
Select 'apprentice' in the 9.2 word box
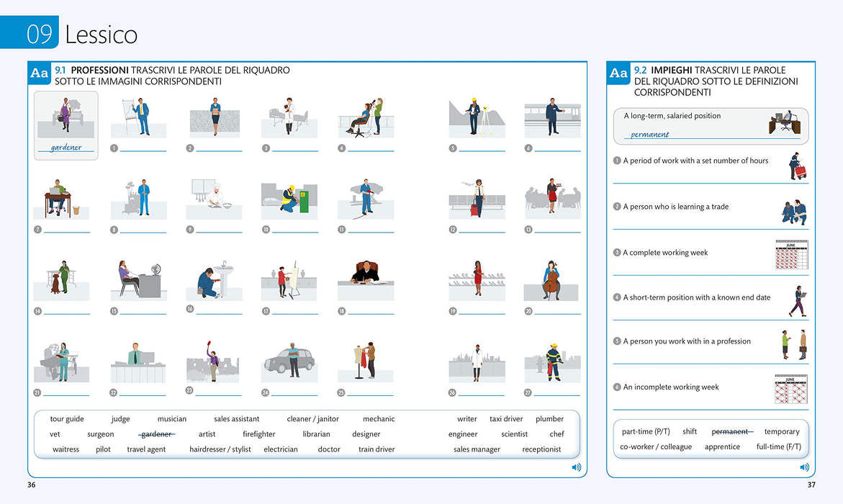(722, 446)
